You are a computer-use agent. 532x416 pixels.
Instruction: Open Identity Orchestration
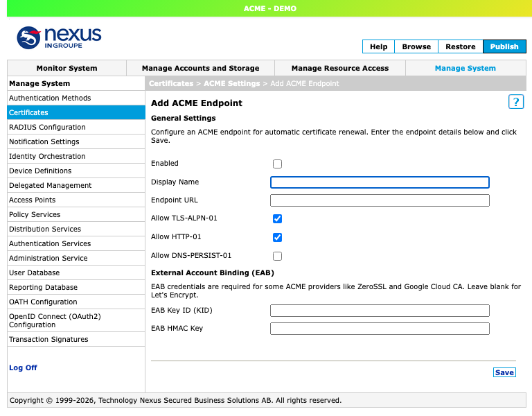coord(76,156)
